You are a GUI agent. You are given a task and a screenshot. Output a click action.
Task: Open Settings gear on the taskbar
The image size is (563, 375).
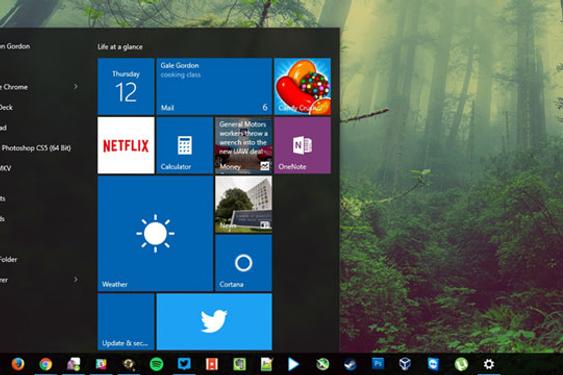point(489,364)
